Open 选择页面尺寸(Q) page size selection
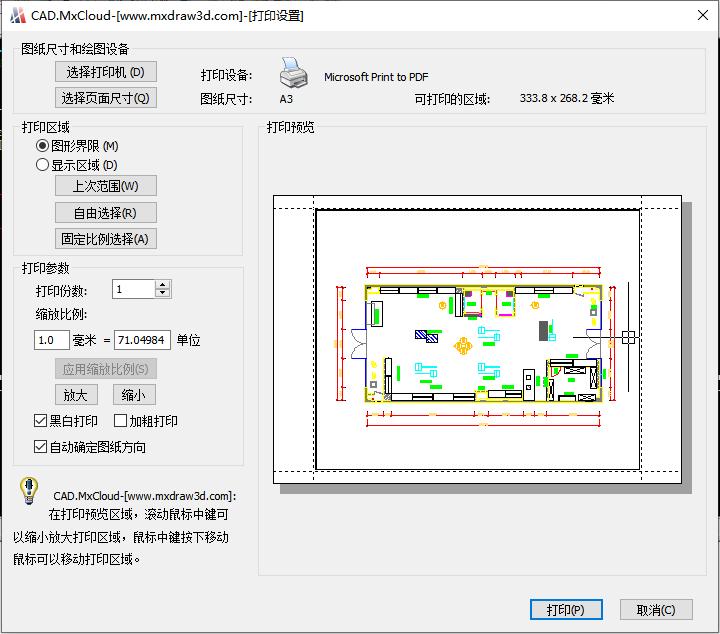 (106, 98)
